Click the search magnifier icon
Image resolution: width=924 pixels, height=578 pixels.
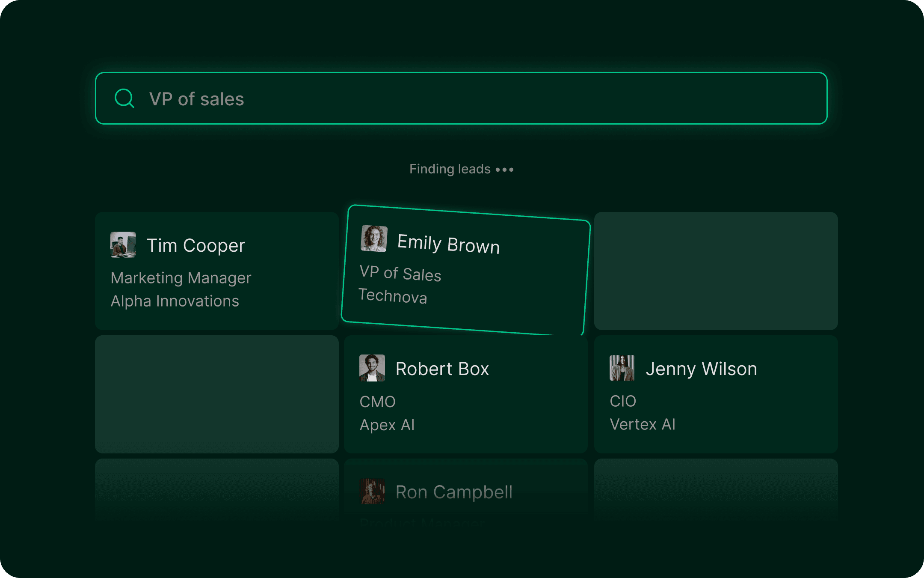pyautogui.click(x=124, y=98)
